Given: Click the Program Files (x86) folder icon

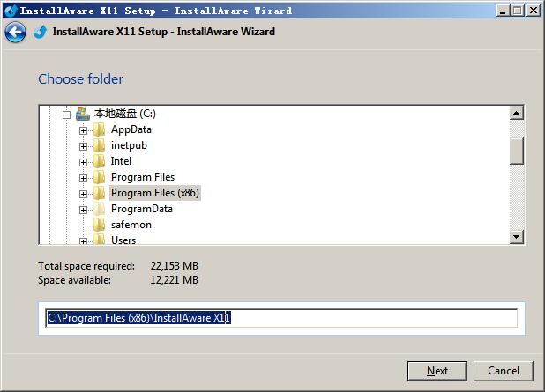Looking at the screenshot, I should (99, 193).
